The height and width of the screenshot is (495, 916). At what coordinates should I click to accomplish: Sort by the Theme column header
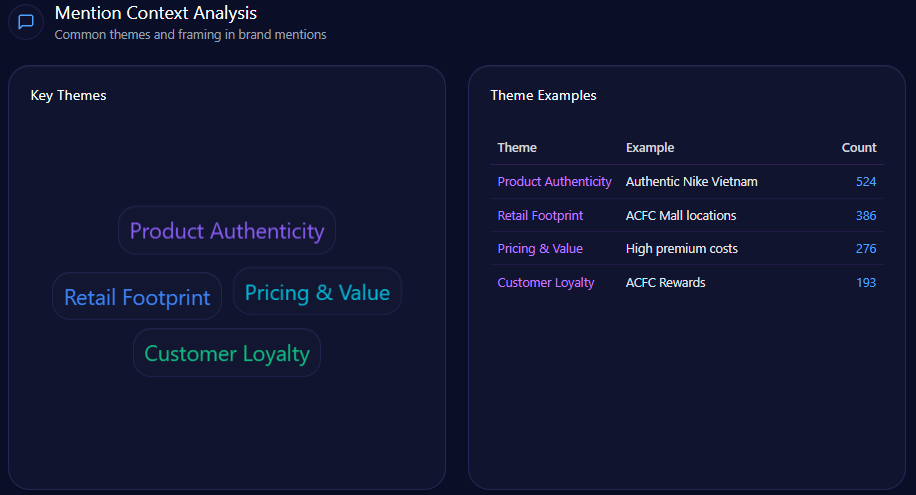coord(517,148)
